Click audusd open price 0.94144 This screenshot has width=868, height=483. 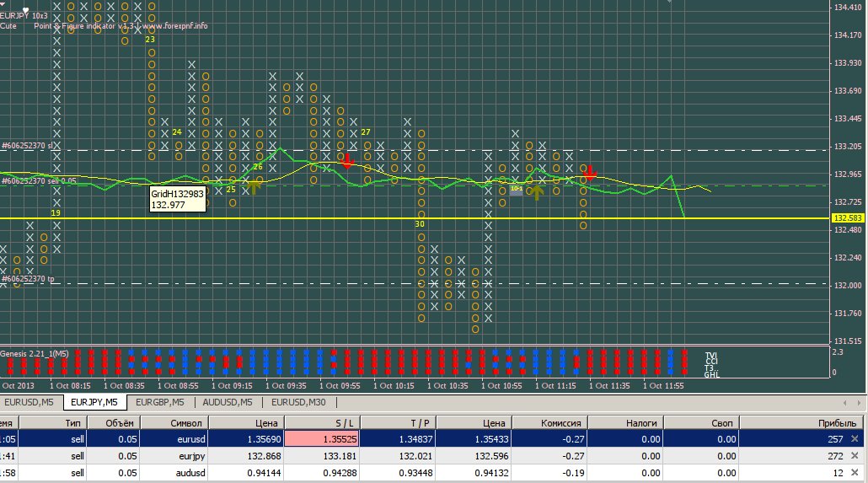pos(246,473)
